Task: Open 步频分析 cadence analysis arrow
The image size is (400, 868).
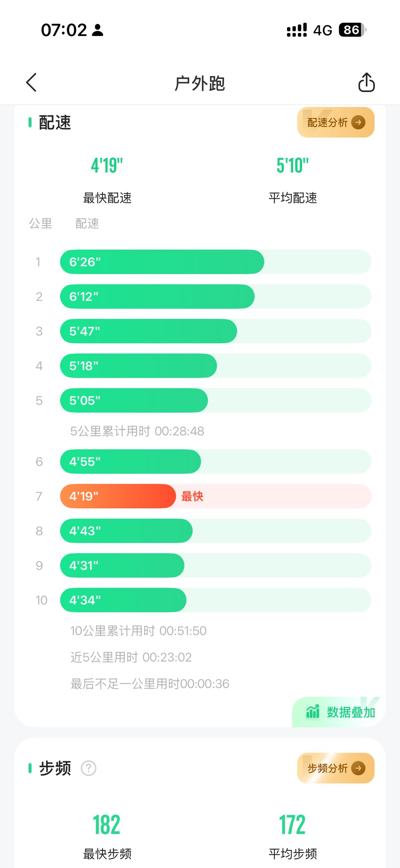Action: (358, 768)
